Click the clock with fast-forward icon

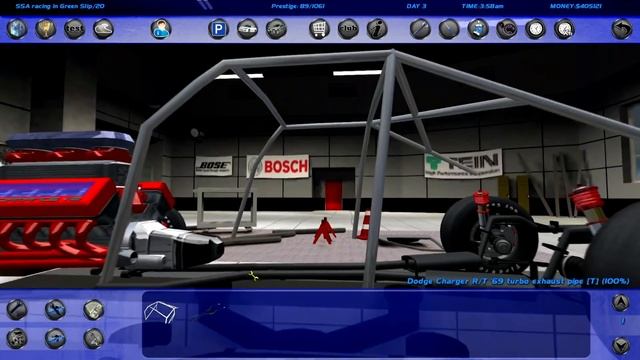click(x=564, y=29)
